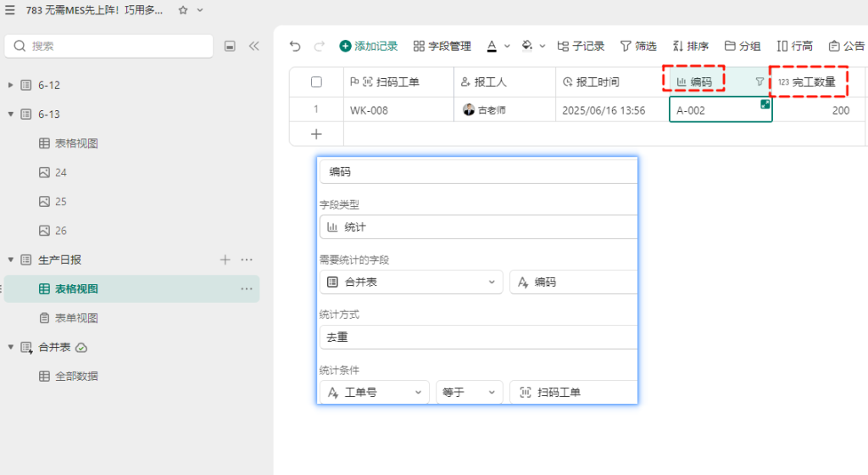
Task: Open the 扫码工单 condition value selector
Action: [574, 393]
